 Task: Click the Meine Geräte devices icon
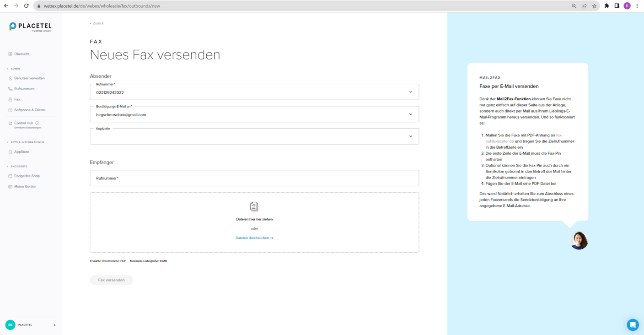point(10,186)
